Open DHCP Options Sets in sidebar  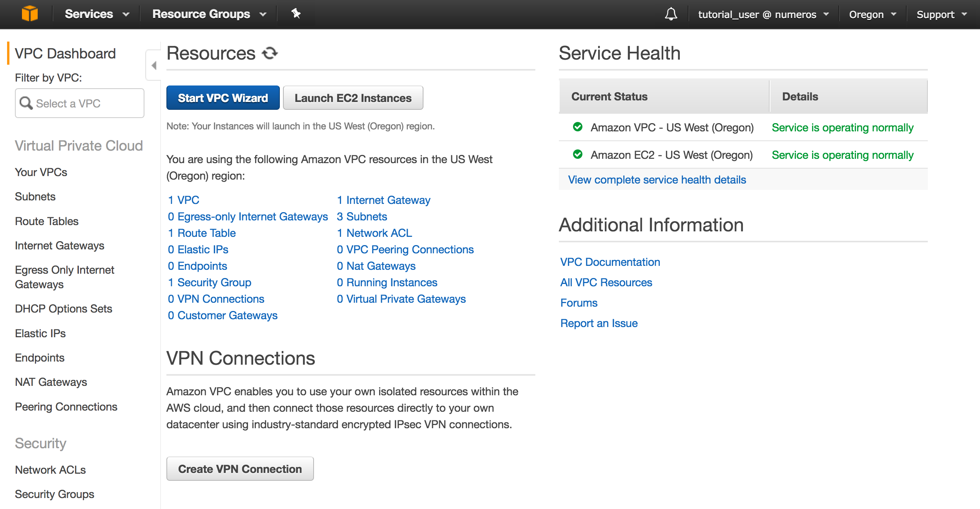[64, 309]
